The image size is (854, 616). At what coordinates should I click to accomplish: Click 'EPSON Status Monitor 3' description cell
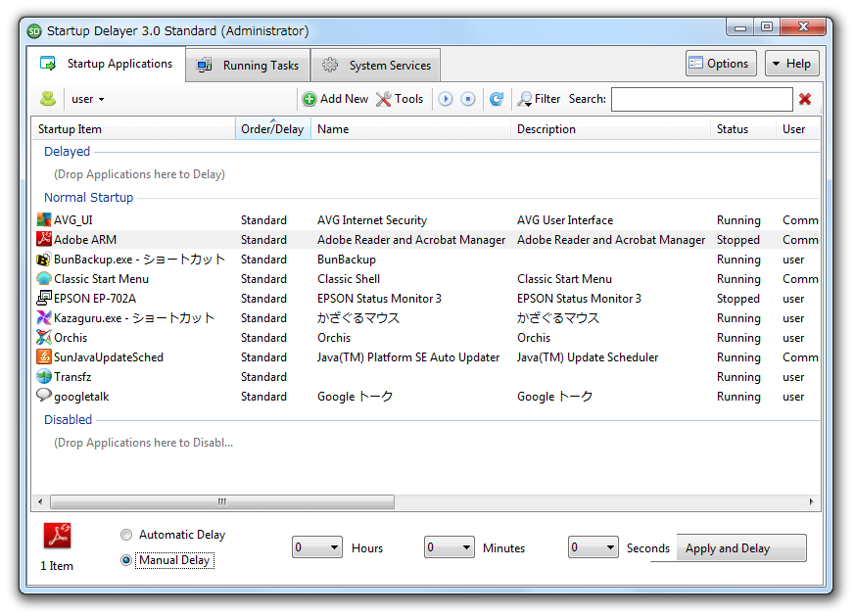click(579, 299)
